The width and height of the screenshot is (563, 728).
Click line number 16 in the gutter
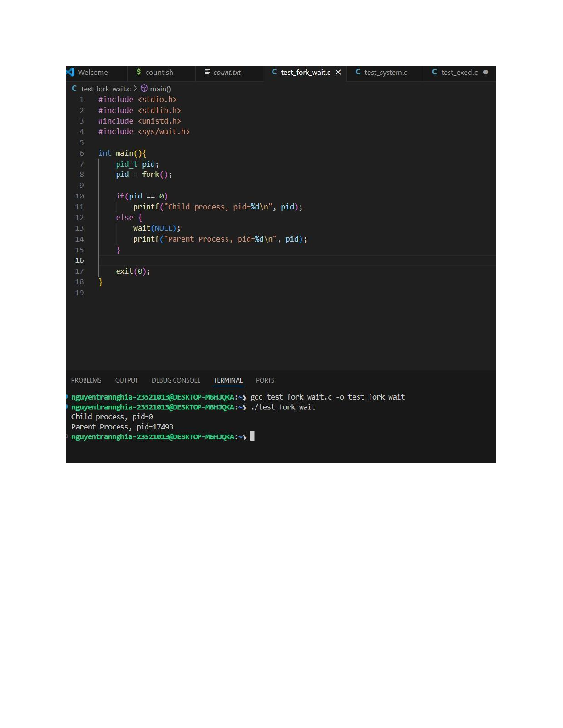click(80, 260)
